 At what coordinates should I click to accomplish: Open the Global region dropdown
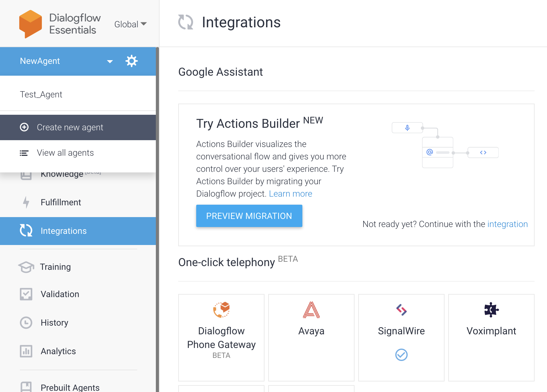(130, 24)
